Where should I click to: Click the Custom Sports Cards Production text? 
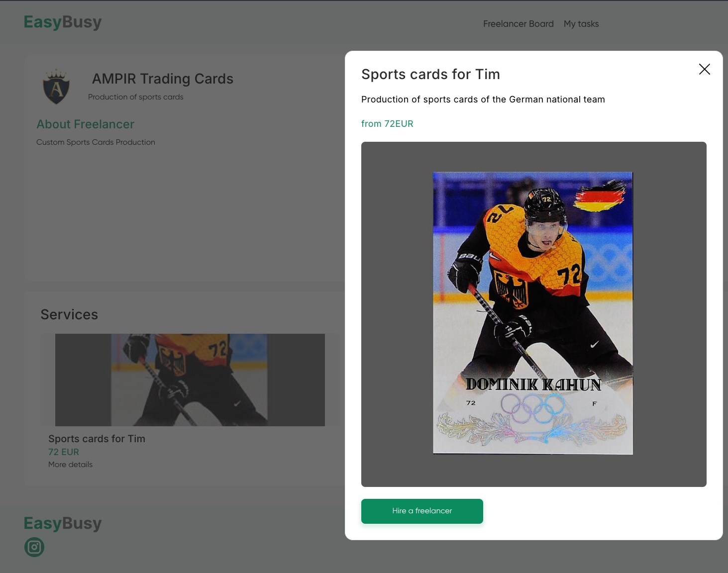click(x=96, y=142)
